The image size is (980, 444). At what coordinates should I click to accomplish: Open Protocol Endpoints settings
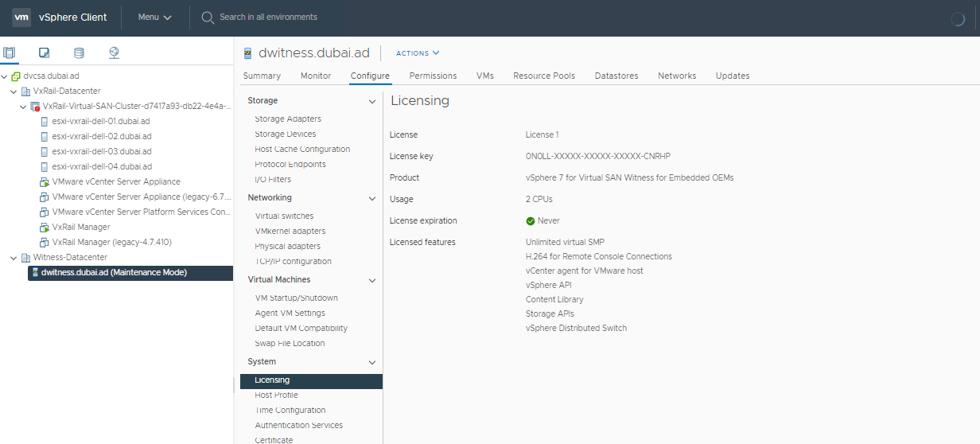click(x=290, y=165)
